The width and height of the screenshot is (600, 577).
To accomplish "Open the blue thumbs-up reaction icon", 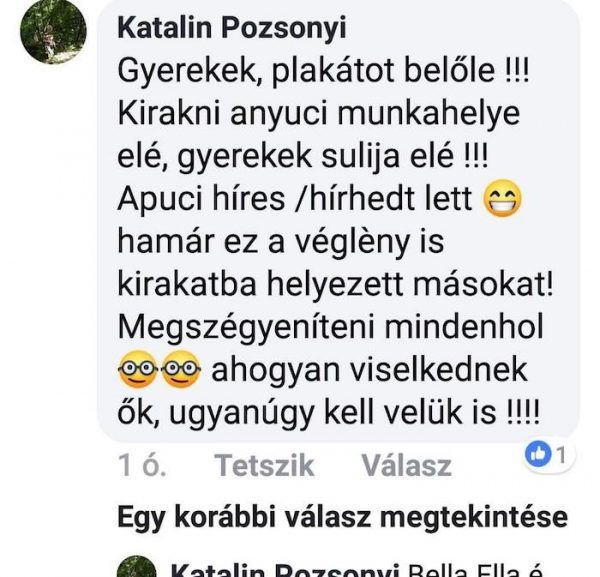I will click(538, 455).
